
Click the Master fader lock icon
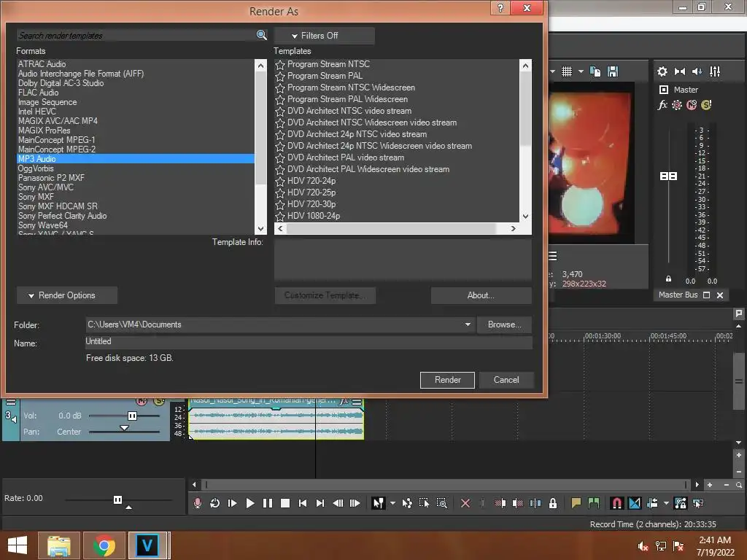(668, 279)
